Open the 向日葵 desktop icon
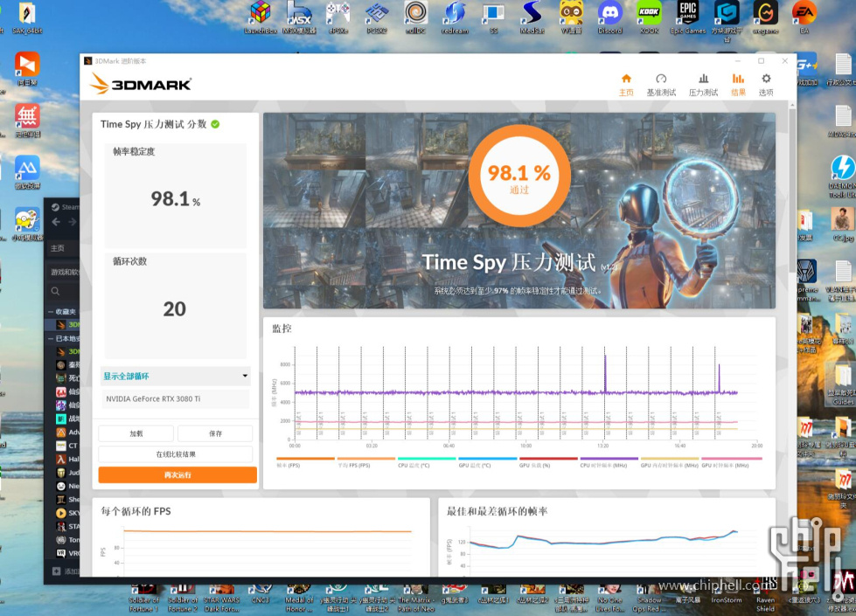This screenshot has height=616, width=856. click(27, 68)
